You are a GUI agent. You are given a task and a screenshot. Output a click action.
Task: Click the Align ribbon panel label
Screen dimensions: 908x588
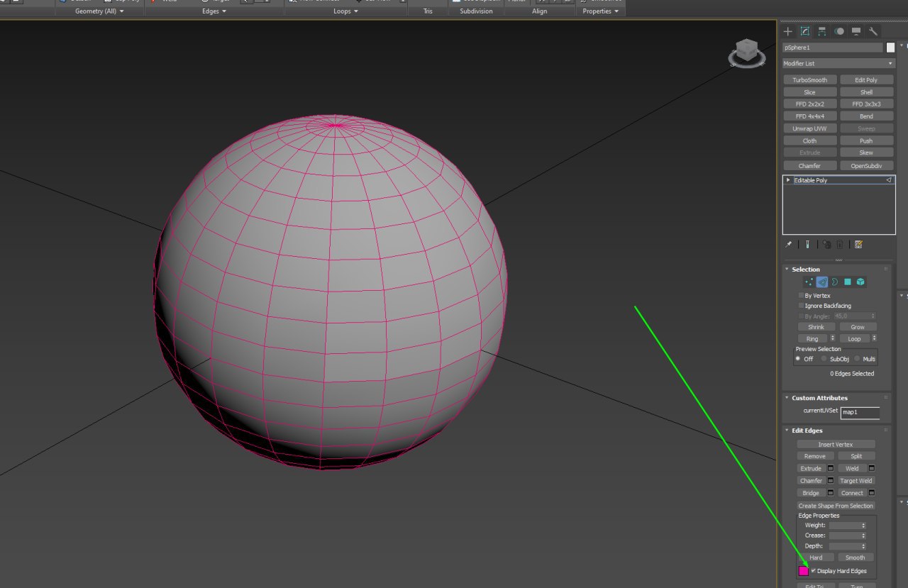(x=540, y=11)
